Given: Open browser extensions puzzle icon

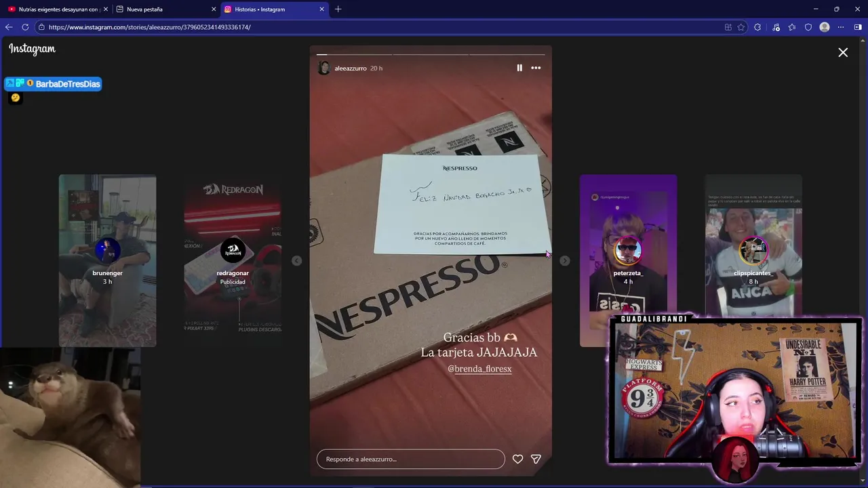Looking at the screenshot, I should click(x=757, y=27).
